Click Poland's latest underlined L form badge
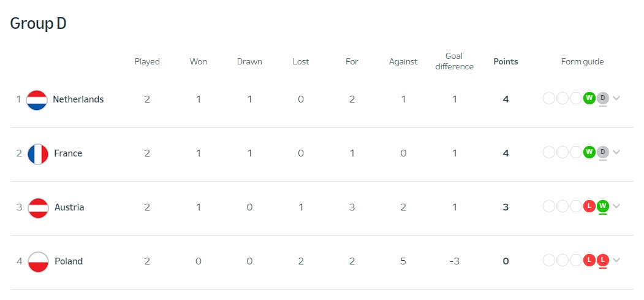 click(602, 260)
